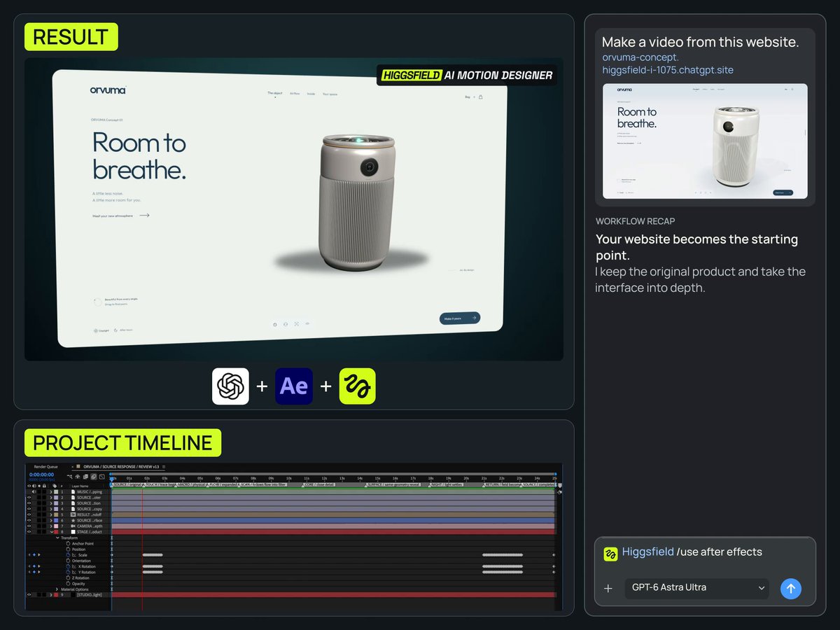Image resolution: width=840 pixels, height=630 pixels.
Task: Send the prompt with the blue arrow button
Action: pyautogui.click(x=791, y=589)
